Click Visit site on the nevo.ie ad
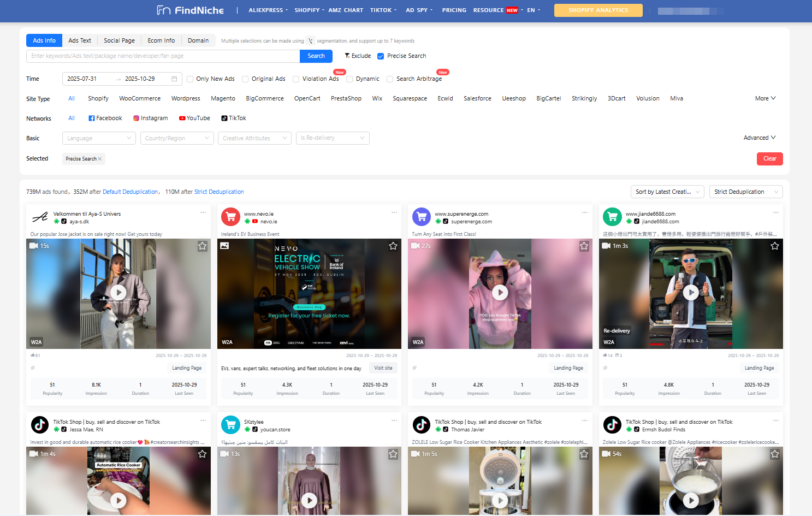Screen dimensions: 812x516 (383, 367)
